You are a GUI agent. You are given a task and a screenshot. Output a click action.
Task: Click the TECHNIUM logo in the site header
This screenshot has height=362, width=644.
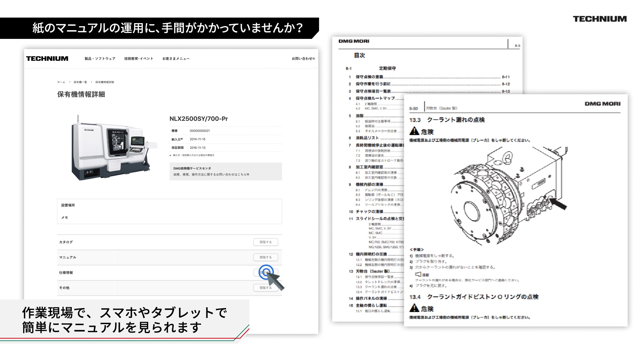pos(47,59)
